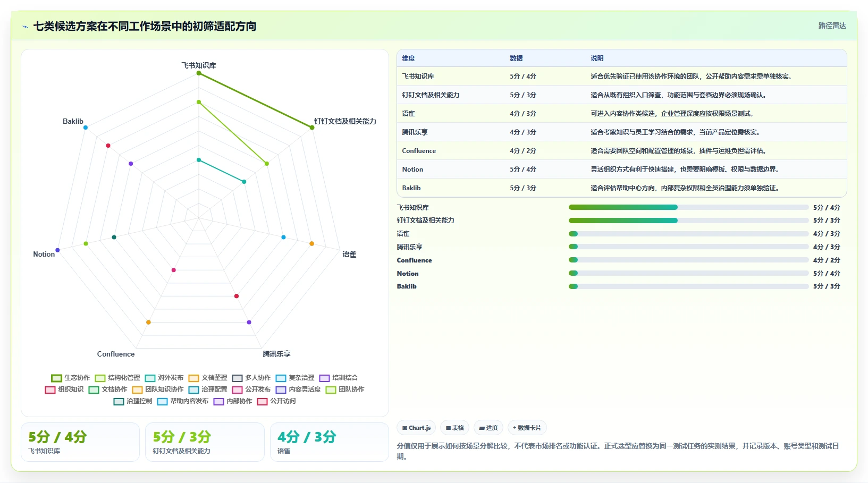Screen dimensions: 868x483
Task: Click the 维度 column header
Action: coord(408,58)
